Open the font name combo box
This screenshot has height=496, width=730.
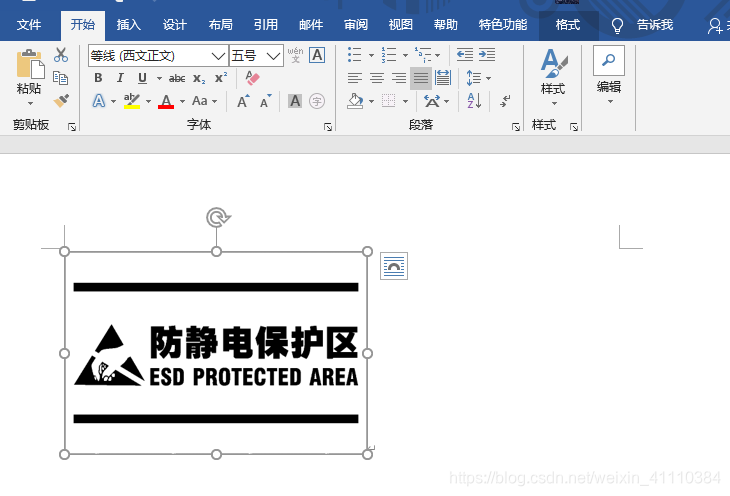[x=158, y=56]
